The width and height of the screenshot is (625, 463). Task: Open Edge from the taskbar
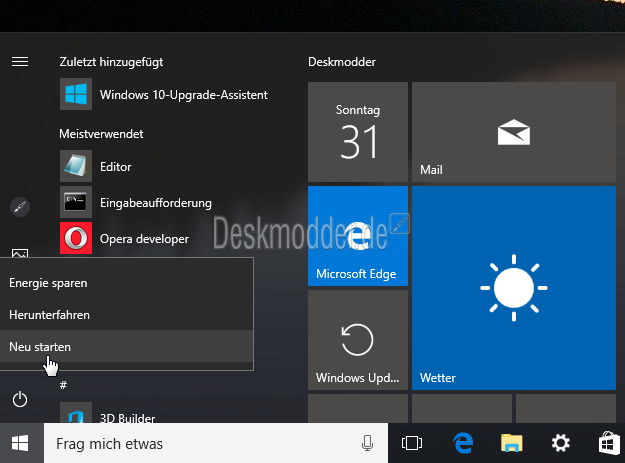[x=462, y=443]
